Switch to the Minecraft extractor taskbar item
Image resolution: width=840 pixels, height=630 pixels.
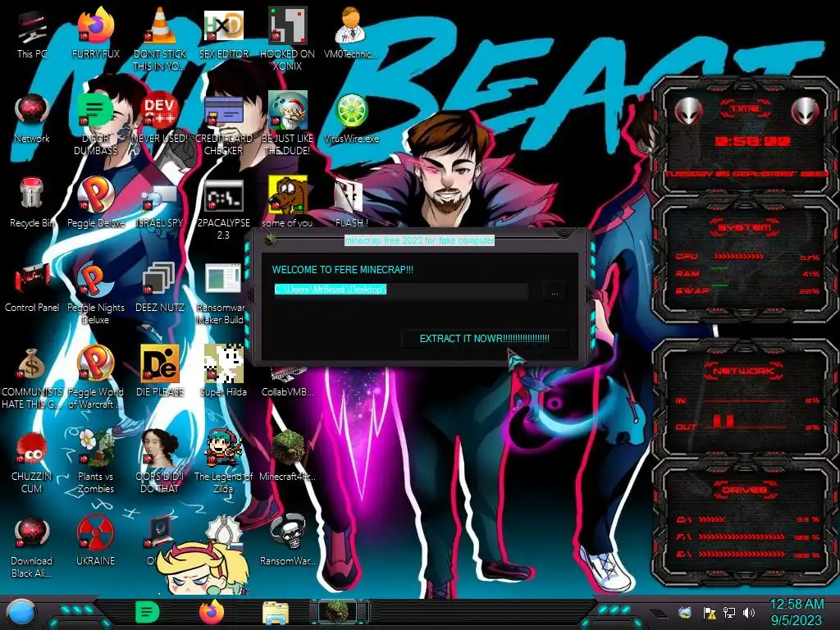(x=339, y=612)
